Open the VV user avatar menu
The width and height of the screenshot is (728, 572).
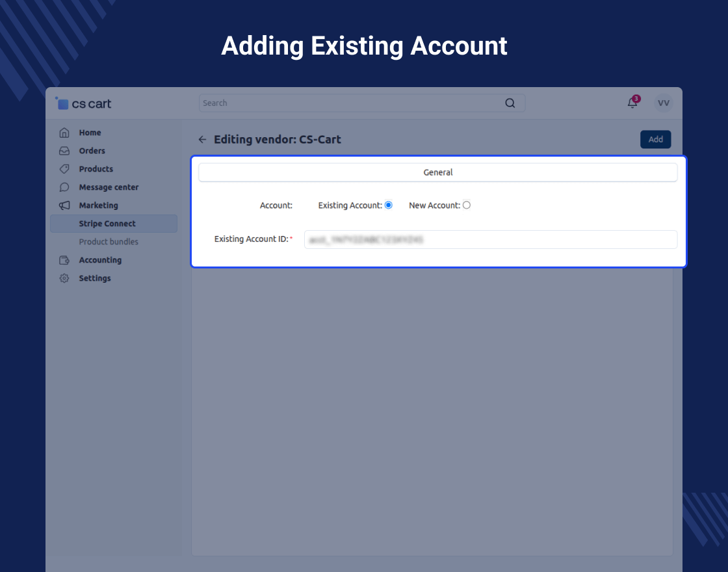[663, 103]
